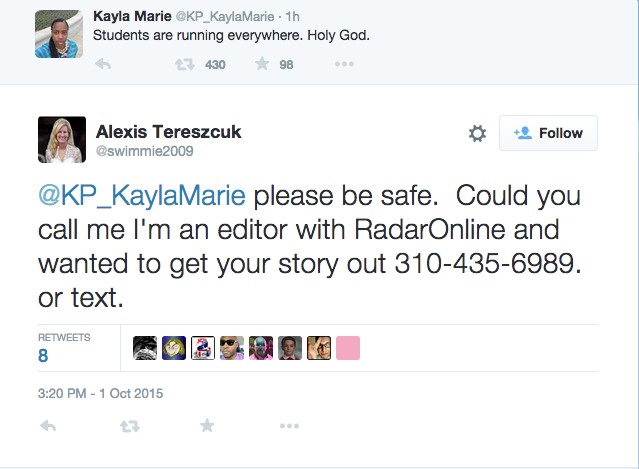Open the @swimmie2009 profile handle
Screen dimensions: 639x469
click(x=145, y=151)
